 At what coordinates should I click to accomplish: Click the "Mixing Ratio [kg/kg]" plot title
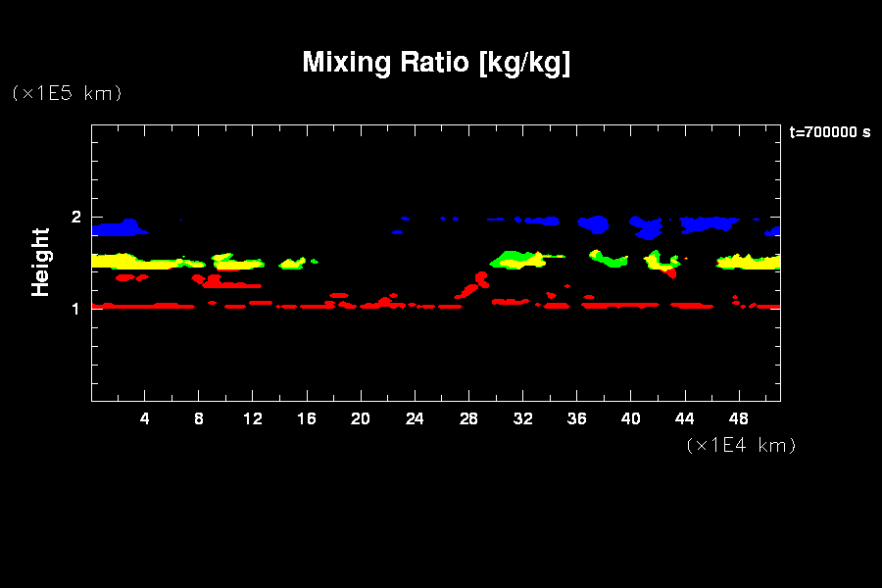(436, 63)
